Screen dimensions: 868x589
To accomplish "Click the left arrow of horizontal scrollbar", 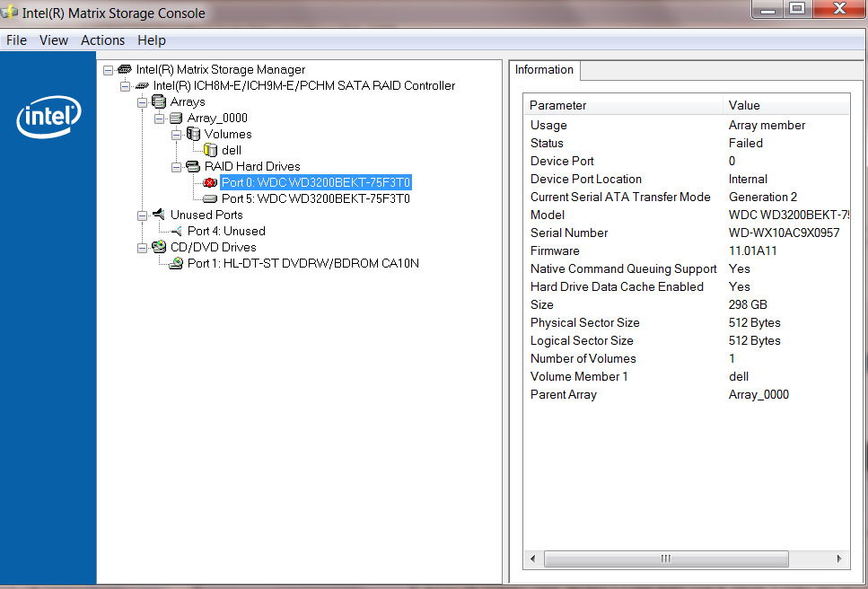I will click(x=532, y=558).
